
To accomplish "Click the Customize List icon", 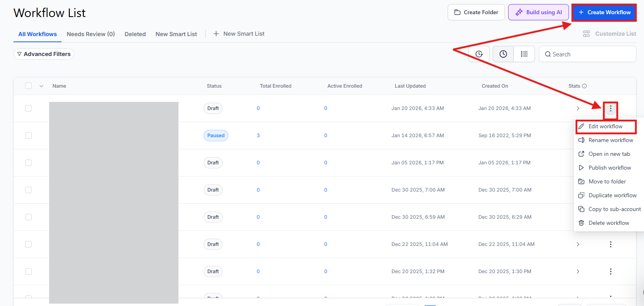I will pos(586,34).
